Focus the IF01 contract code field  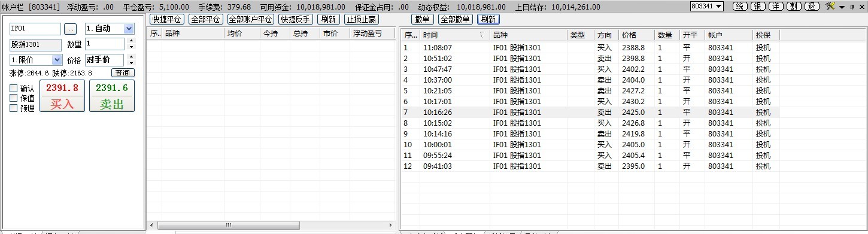click(x=35, y=29)
